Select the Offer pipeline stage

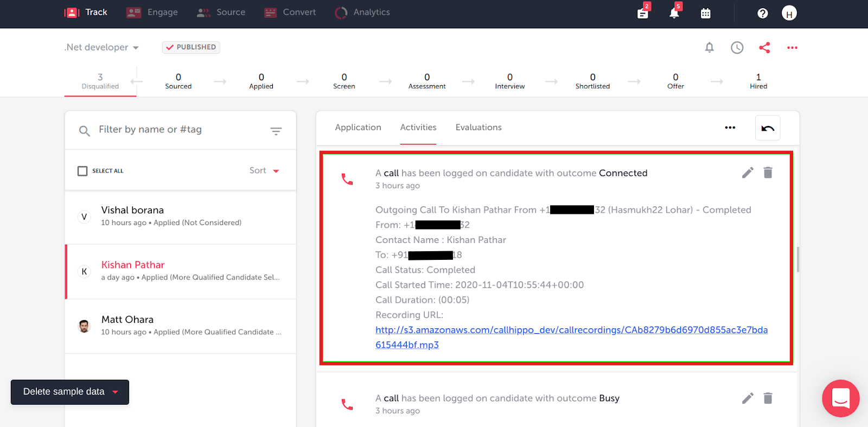pos(675,81)
